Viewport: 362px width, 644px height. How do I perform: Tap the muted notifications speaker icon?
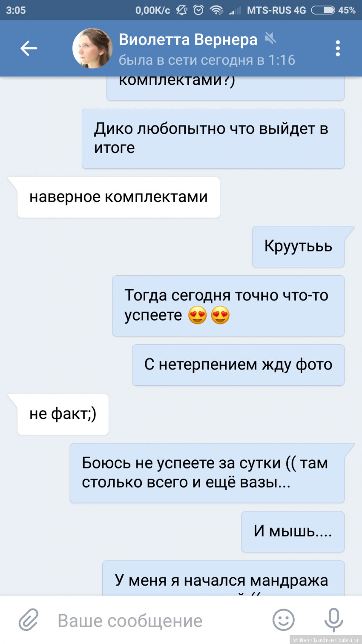coord(270,38)
